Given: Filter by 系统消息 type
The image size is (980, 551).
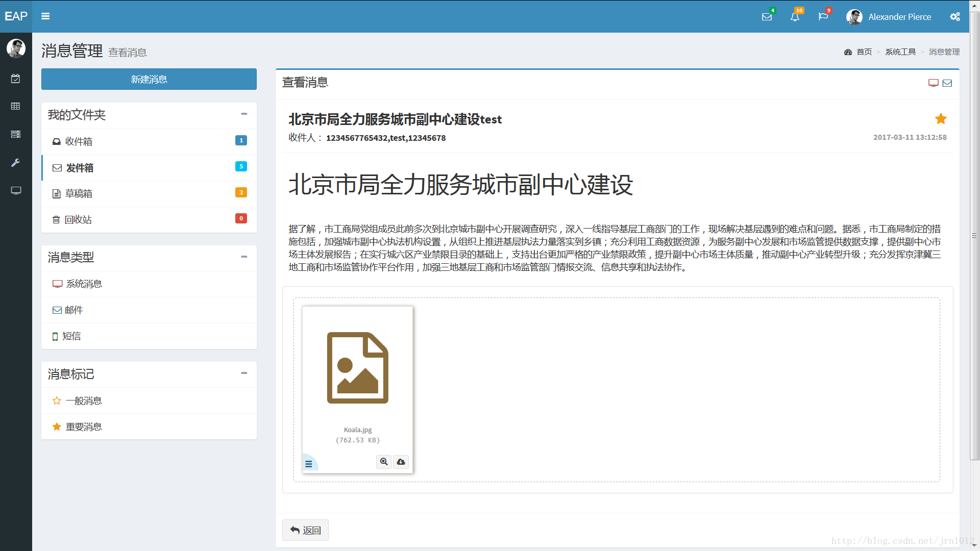Looking at the screenshot, I should pos(149,284).
